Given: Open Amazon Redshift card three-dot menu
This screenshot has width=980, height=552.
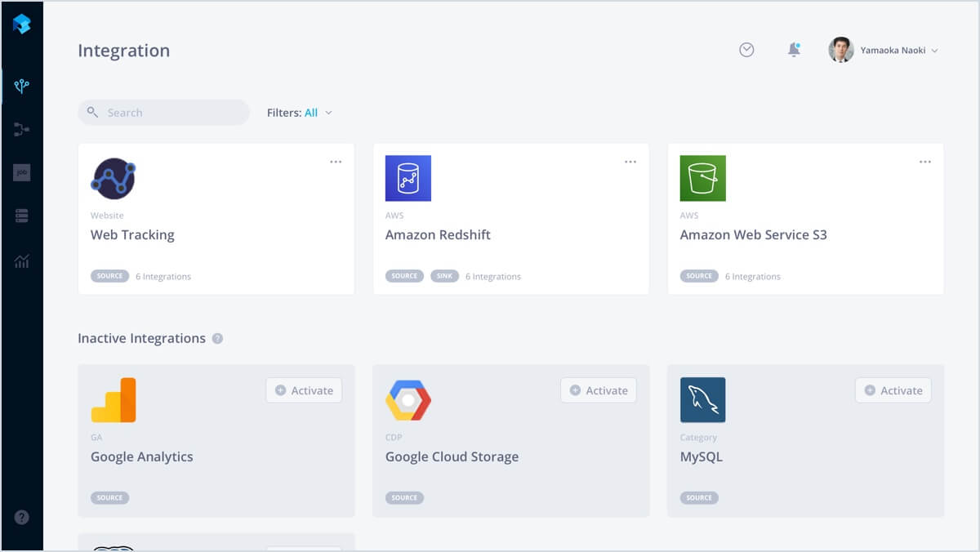Looking at the screenshot, I should [630, 162].
